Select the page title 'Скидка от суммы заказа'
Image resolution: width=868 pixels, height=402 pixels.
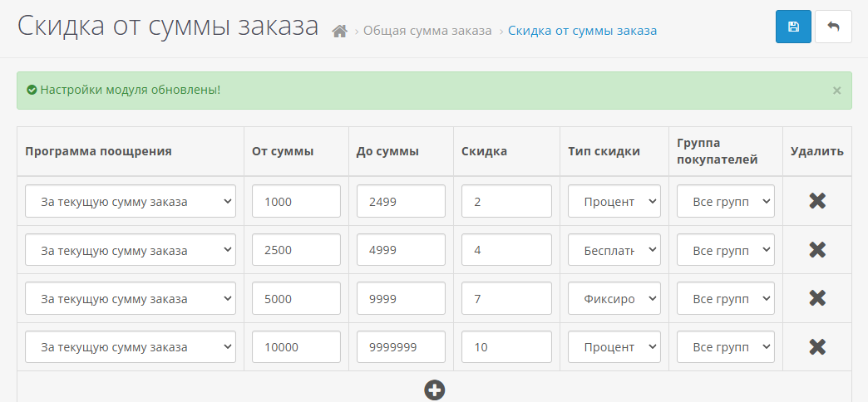(x=168, y=26)
